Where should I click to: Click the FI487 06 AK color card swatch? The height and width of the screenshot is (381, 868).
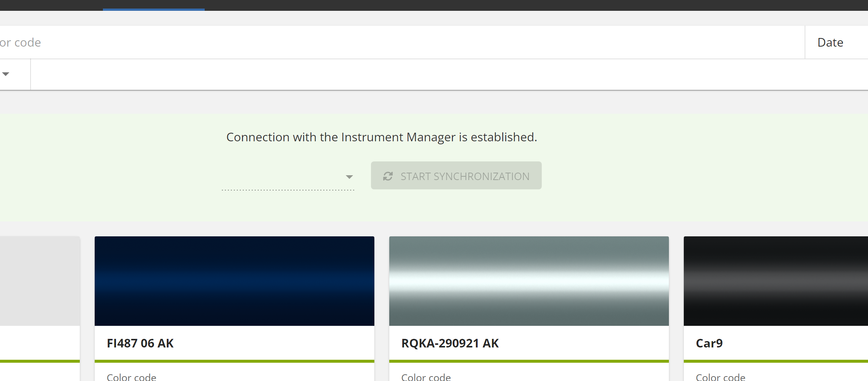235,281
